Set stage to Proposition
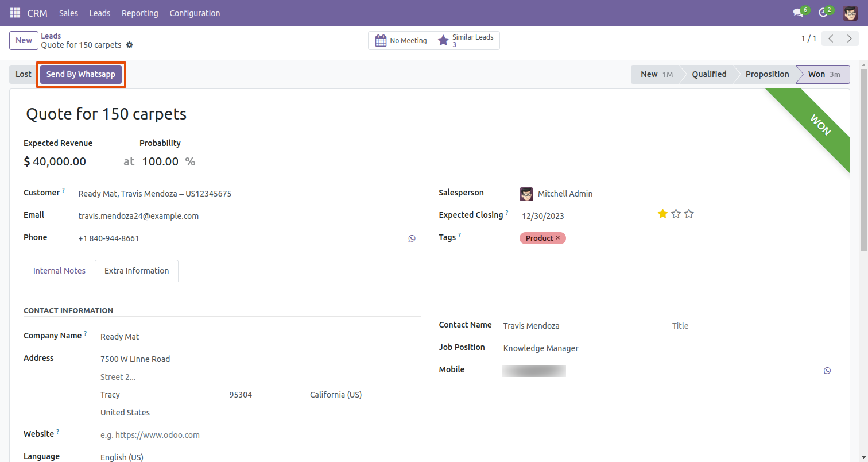This screenshot has height=462, width=868. tap(768, 74)
